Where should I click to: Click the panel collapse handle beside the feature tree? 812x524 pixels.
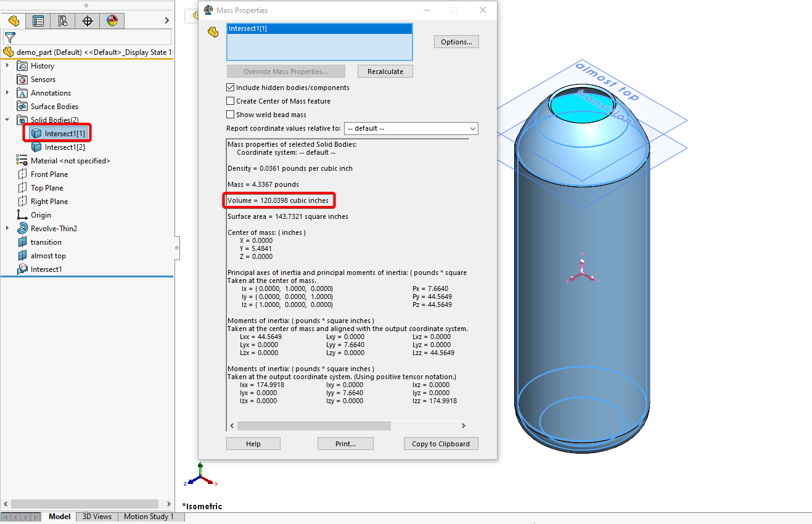tap(177, 248)
